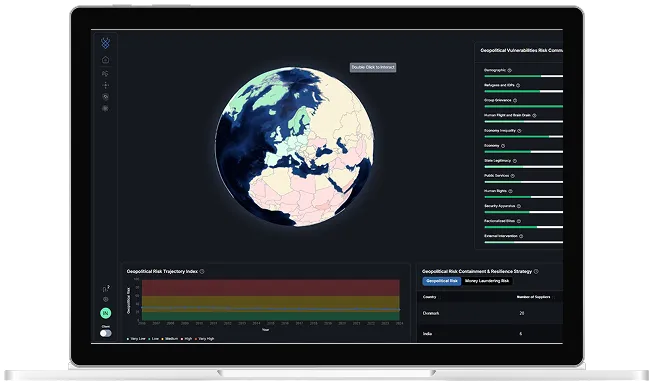Click the info icon next to Public Services

coord(512,176)
